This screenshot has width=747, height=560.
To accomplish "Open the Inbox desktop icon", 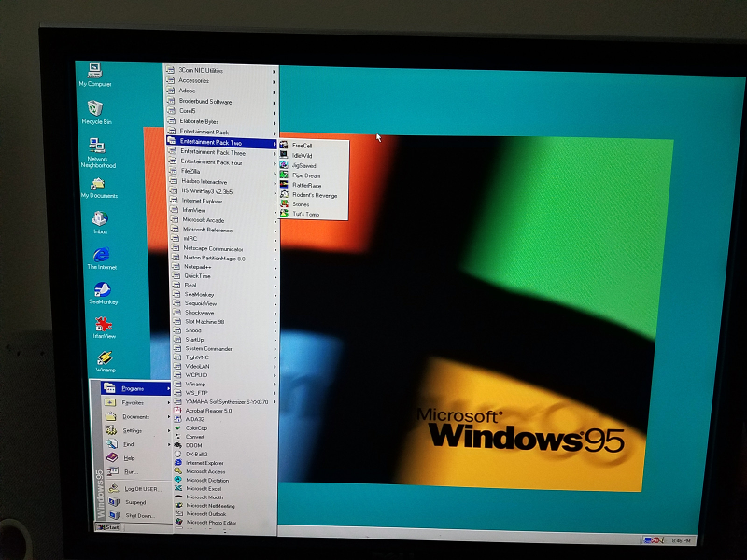I will [x=100, y=223].
